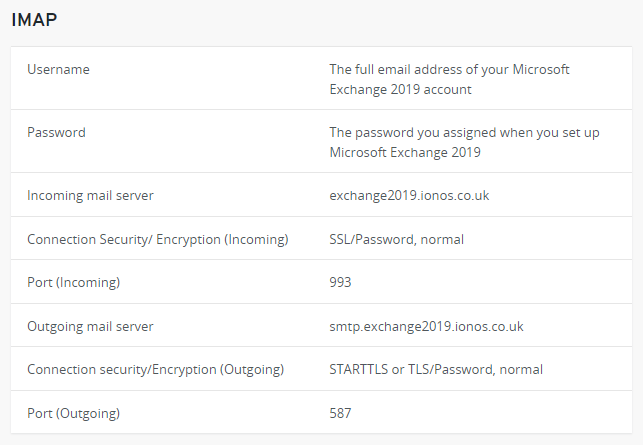The image size is (643, 445).
Task: Click the text 'The full email address of your Microsoft Exchange 2019 account'
Action: click(449, 79)
